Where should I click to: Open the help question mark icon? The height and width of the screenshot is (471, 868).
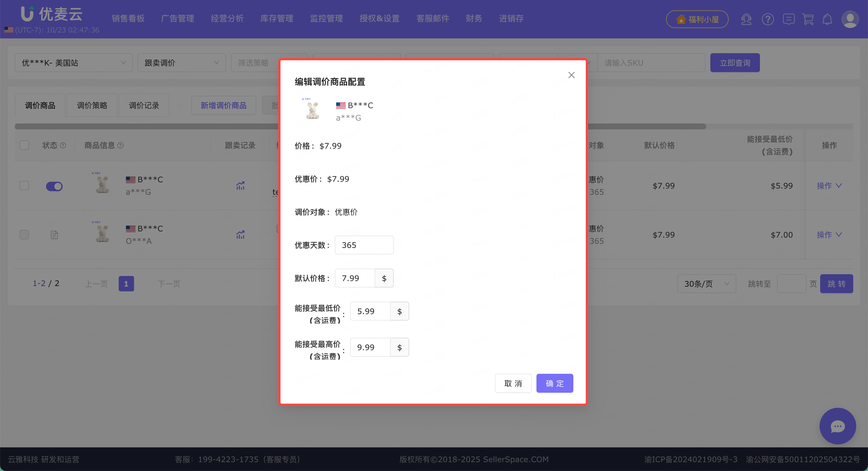click(768, 19)
